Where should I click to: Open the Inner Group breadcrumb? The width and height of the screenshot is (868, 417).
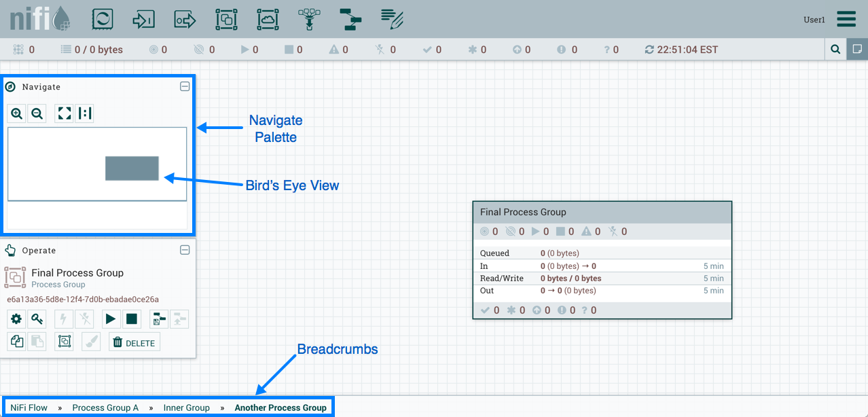[x=187, y=407]
